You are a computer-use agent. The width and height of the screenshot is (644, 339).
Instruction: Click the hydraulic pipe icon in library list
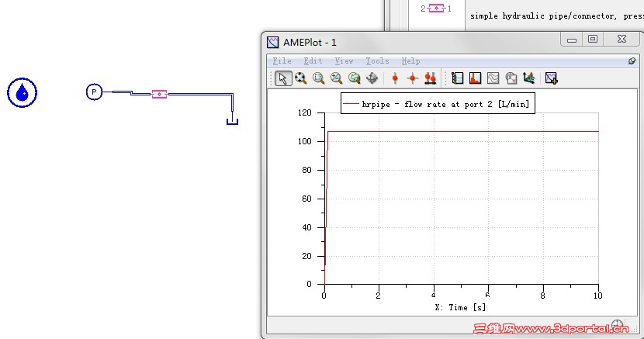436,9
